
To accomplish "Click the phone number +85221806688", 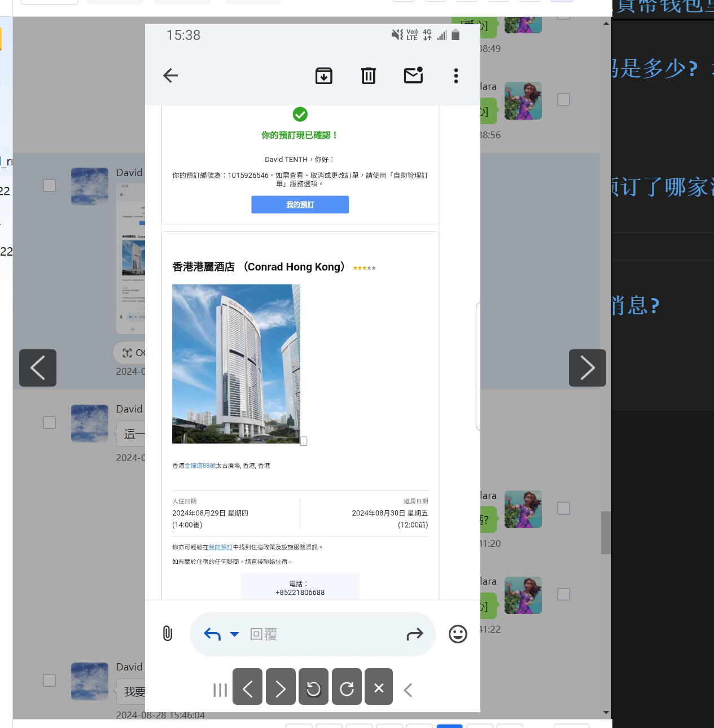I will point(300,593).
